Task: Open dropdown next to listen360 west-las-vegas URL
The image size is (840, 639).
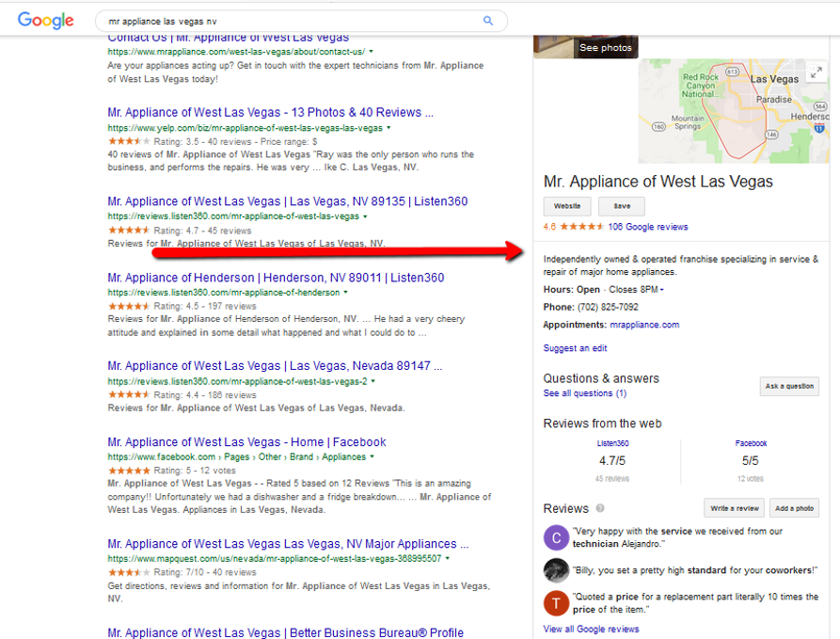Action: click(x=365, y=216)
